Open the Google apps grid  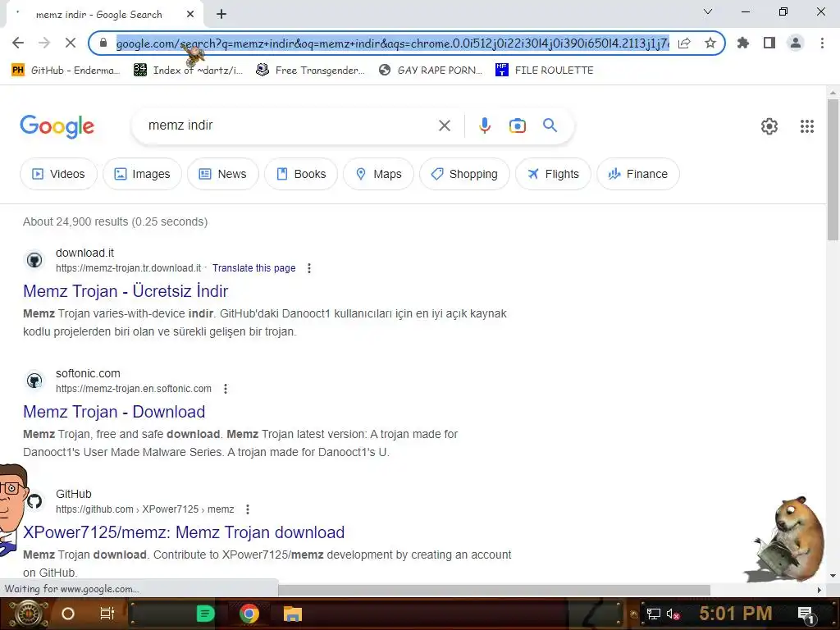coord(807,126)
